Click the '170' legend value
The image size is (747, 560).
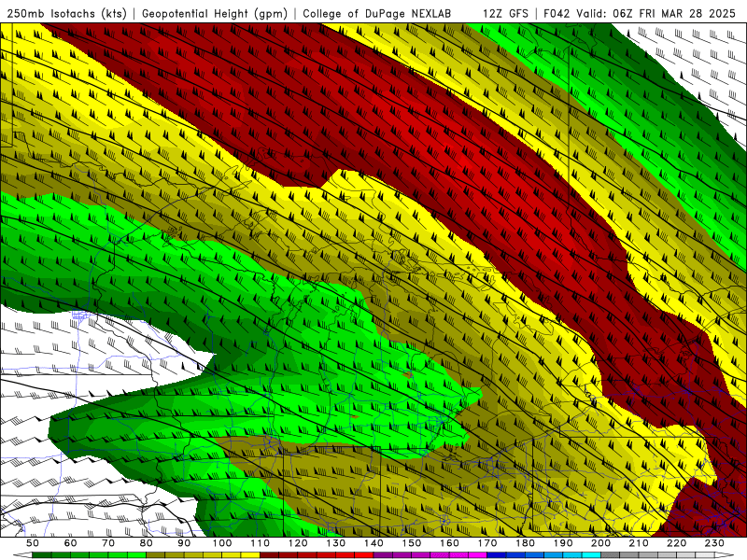pyautogui.click(x=487, y=543)
